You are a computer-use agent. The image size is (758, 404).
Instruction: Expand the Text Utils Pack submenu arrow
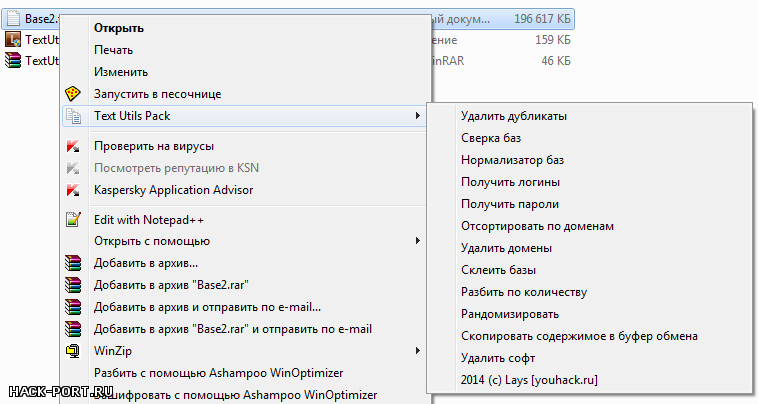(418, 115)
